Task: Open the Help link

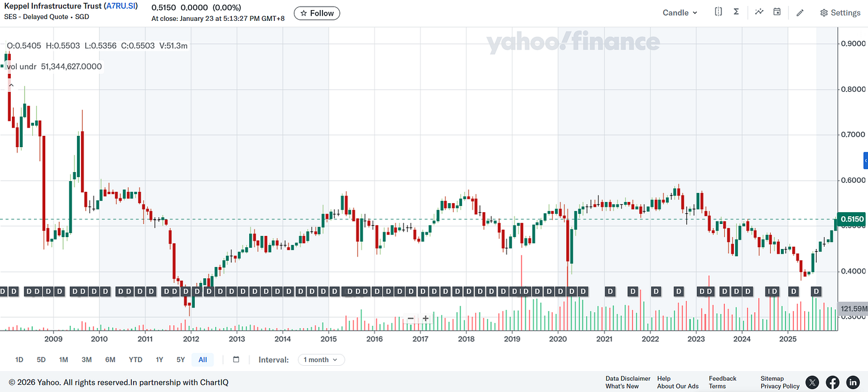Action: pos(664,378)
